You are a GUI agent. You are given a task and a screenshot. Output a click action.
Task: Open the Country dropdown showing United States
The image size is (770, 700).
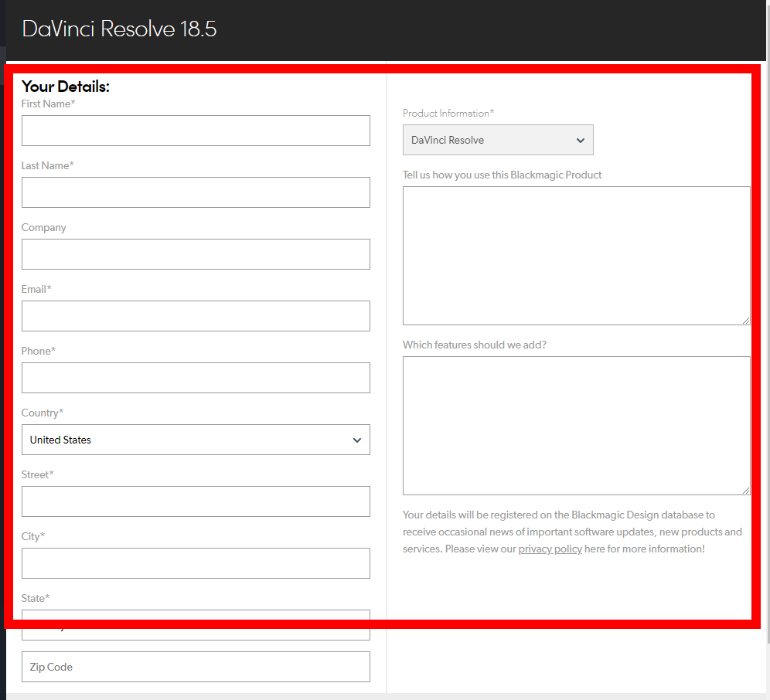coord(196,440)
